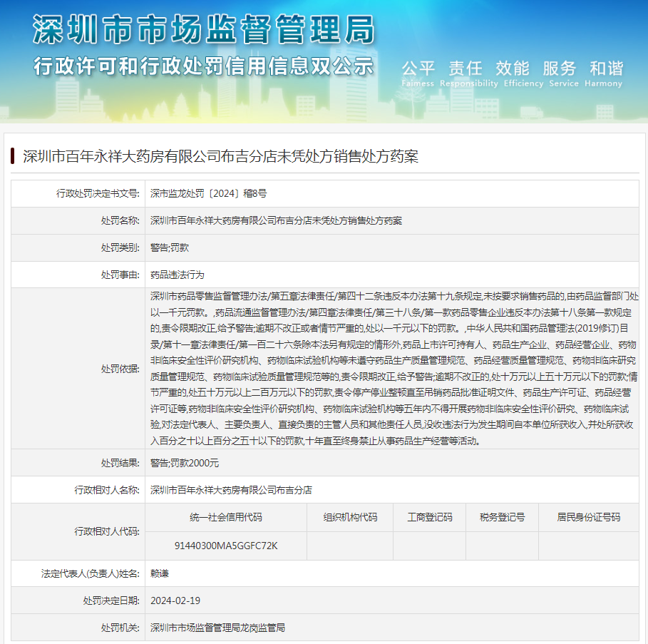Image resolution: width=648 pixels, height=644 pixels.
Task: Click the 行政相对人代码 label
Action: pyautogui.click(x=107, y=531)
